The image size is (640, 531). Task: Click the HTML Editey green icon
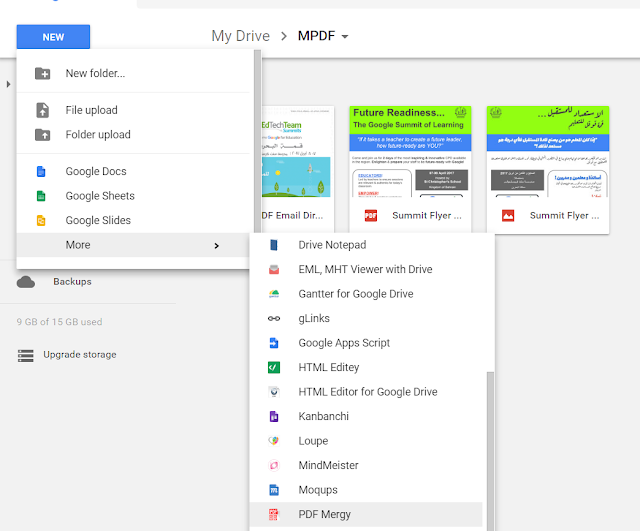click(274, 367)
